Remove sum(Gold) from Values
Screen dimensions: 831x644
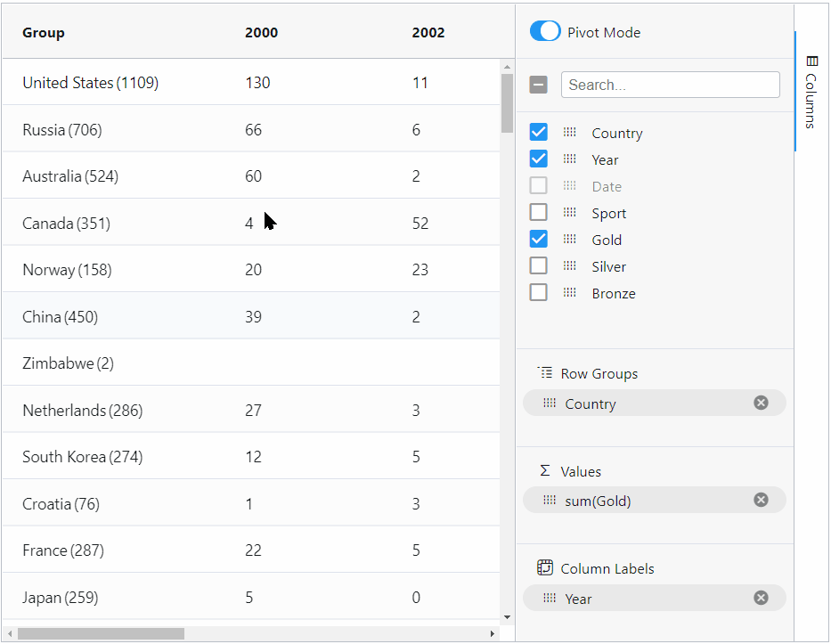pyautogui.click(x=762, y=500)
